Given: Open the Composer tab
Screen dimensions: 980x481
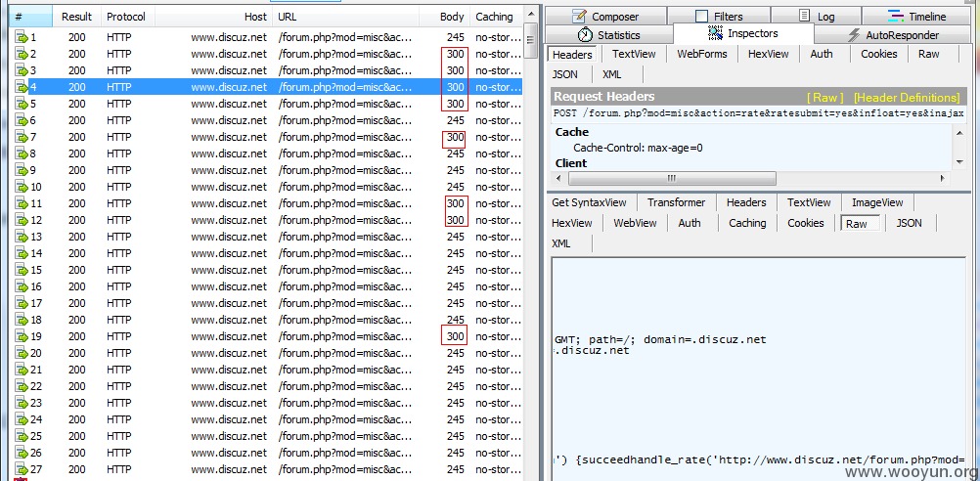Looking at the screenshot, I should (x=605, y=17).
